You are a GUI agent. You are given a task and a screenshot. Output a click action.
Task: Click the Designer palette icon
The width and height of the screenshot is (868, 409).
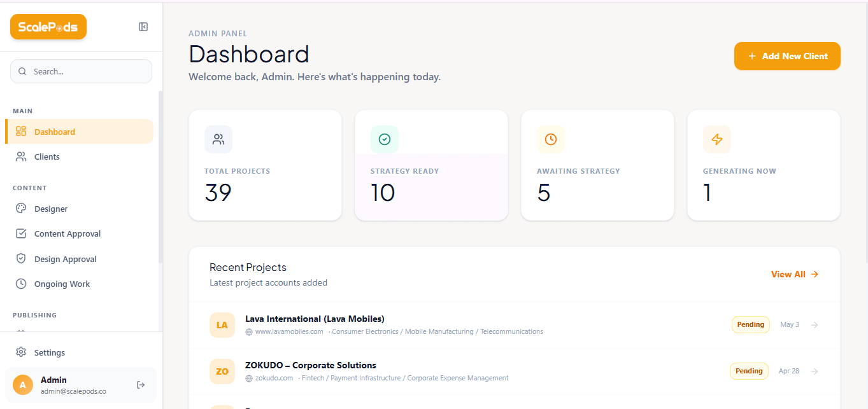21,209
